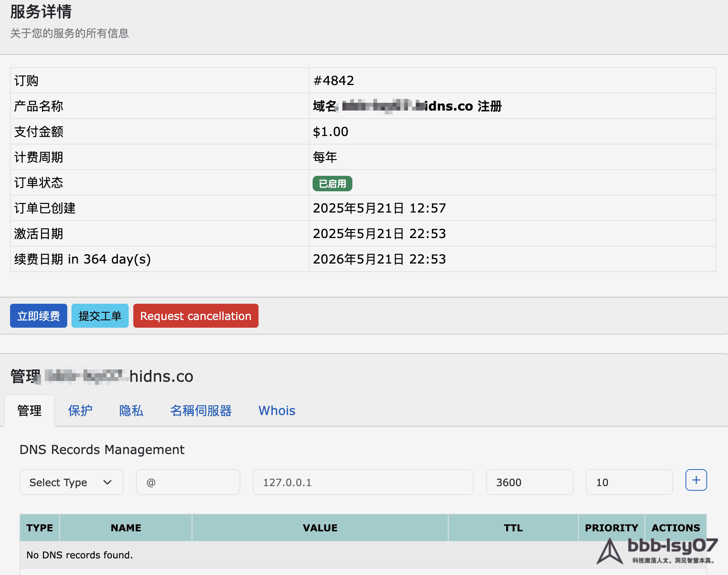
Task: Select the 管理 manage tab
Action: coord(29,410)
